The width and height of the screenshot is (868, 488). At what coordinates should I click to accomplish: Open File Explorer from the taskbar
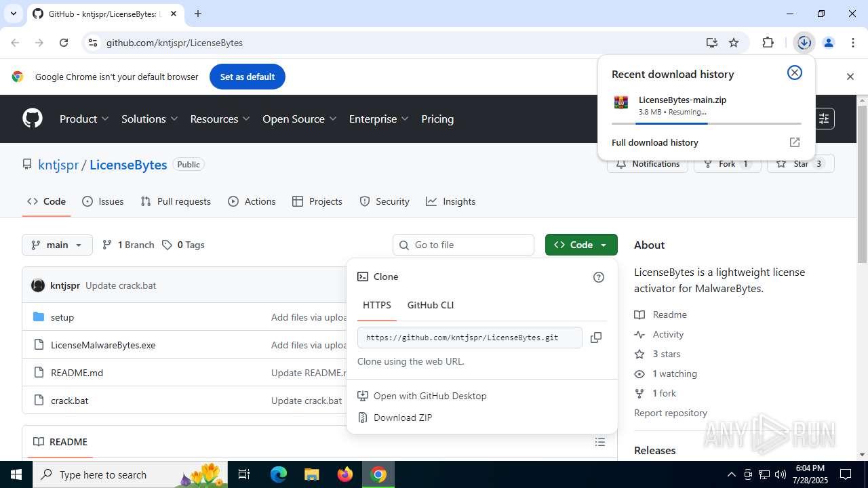pos(311,474)
